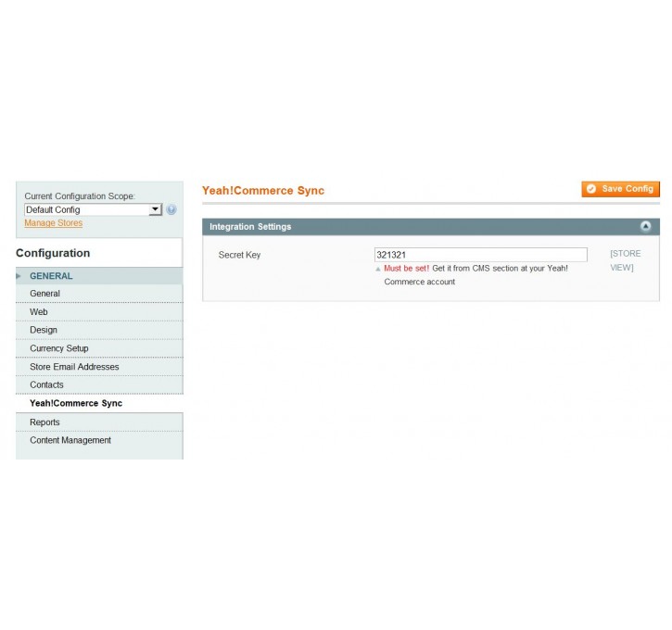Open the Currency Setup tab
Screen dimensions: 672x630
tap(99, 348)
